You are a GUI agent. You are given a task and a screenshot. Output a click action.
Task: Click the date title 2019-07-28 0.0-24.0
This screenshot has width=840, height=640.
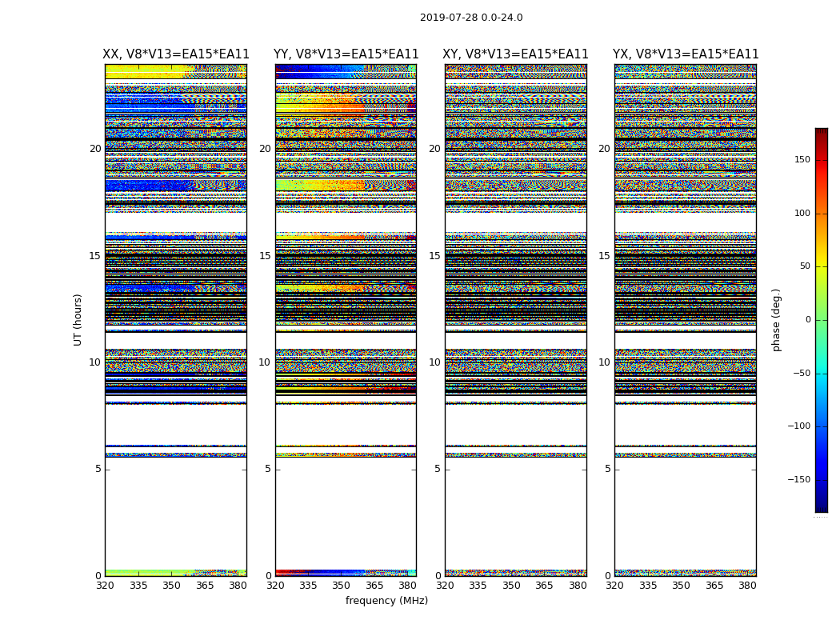(471, 17)
